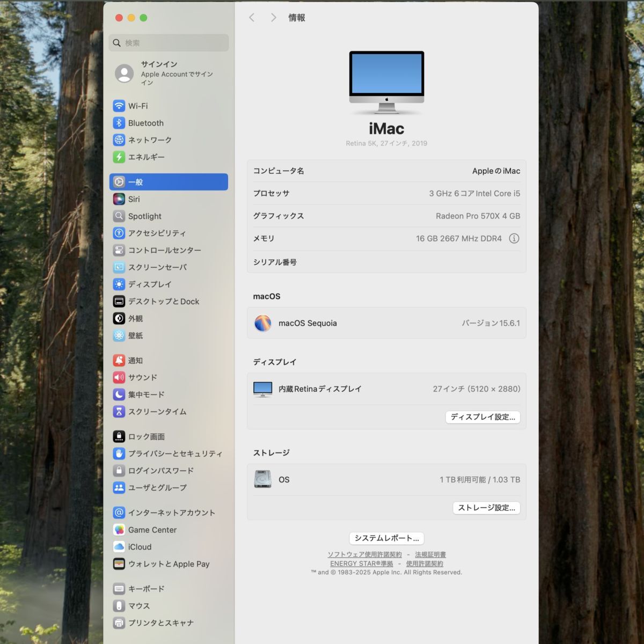Click the 内蔵Retinaディスプレイ row
Screen dimensions: 644x644
pos(386,389)
